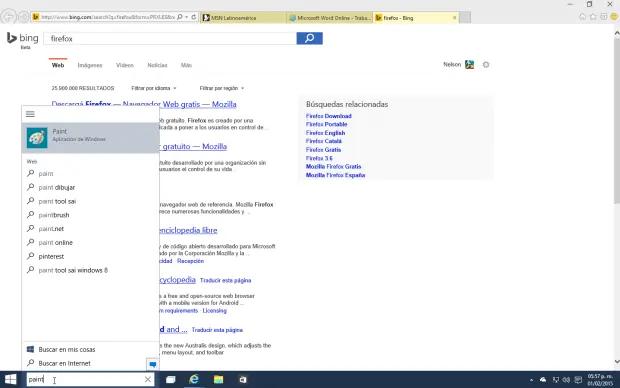Screen dimensions: 620x388
Task: Select the 'paint.net' suggestion
Action: (x=51, y=229)
